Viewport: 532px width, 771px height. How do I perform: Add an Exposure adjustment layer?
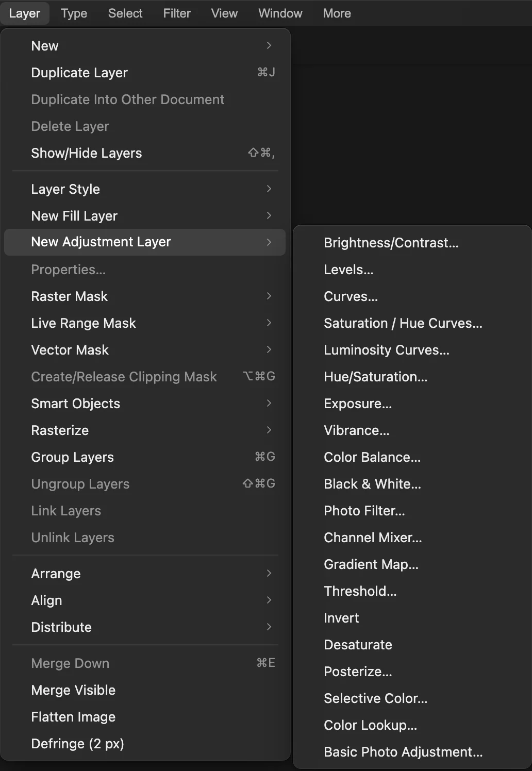(x=412, y=404)
